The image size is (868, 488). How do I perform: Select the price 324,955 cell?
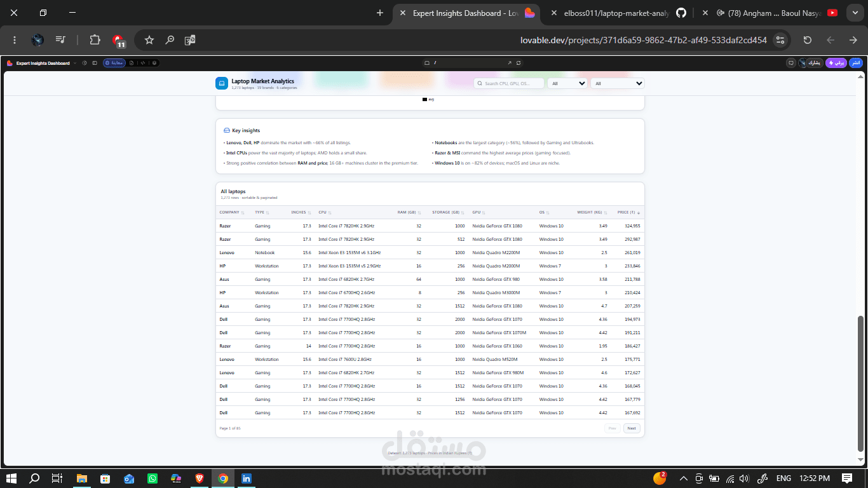[632, 226]
